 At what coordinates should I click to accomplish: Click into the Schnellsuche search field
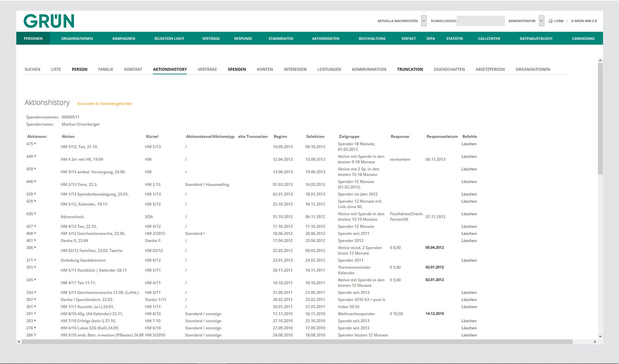pos(480,21)
